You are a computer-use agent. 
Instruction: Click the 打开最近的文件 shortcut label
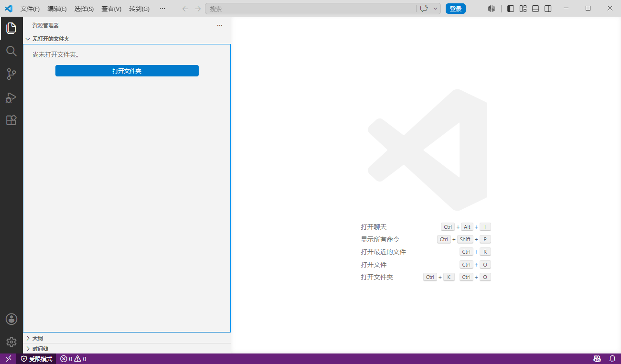click(x=384, y=252)
